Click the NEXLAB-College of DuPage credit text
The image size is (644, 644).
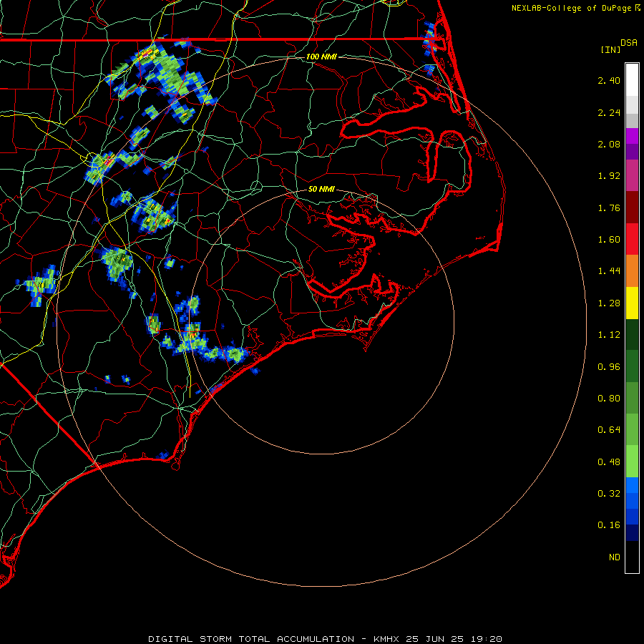[571, 8]
